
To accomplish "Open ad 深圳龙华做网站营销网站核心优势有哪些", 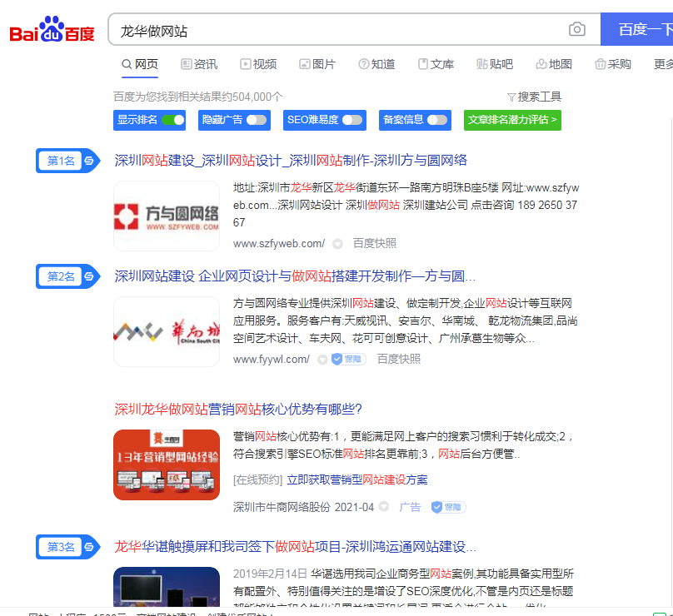I will click(238, 410).
